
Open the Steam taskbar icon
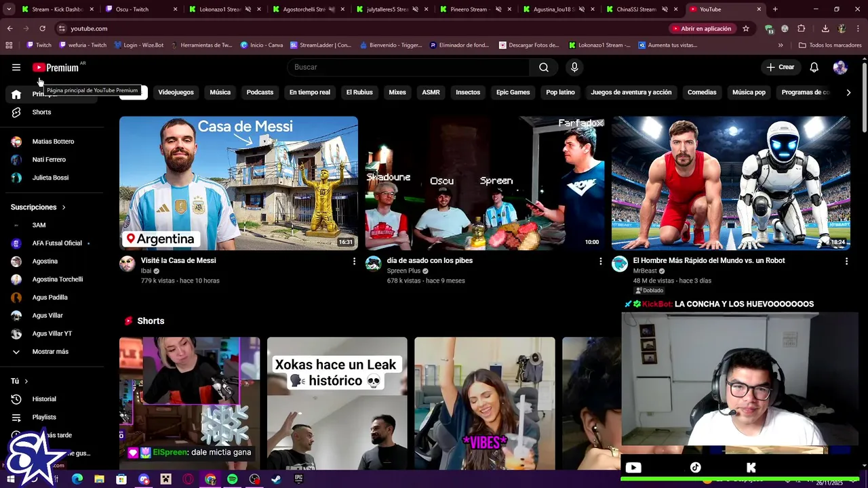coord(276,479)
